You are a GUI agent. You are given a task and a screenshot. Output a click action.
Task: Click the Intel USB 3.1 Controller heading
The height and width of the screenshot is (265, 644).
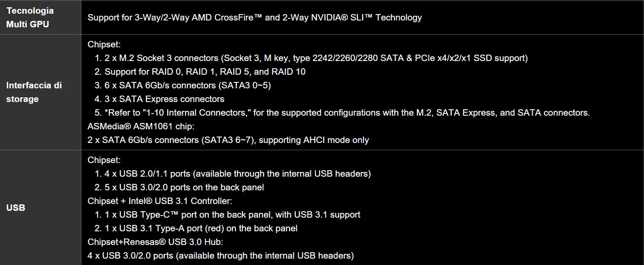pyautogui.click(x=160, y=201)
